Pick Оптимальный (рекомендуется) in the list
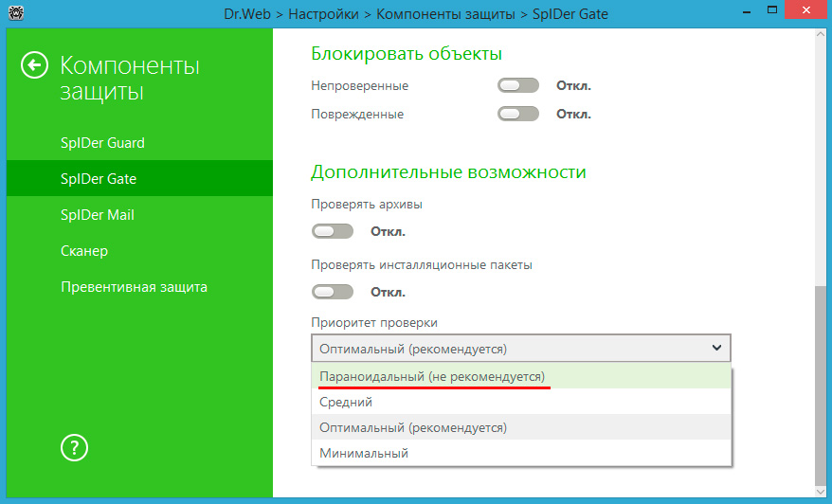The height and width of the screenshot is (504, 832). 521,427
